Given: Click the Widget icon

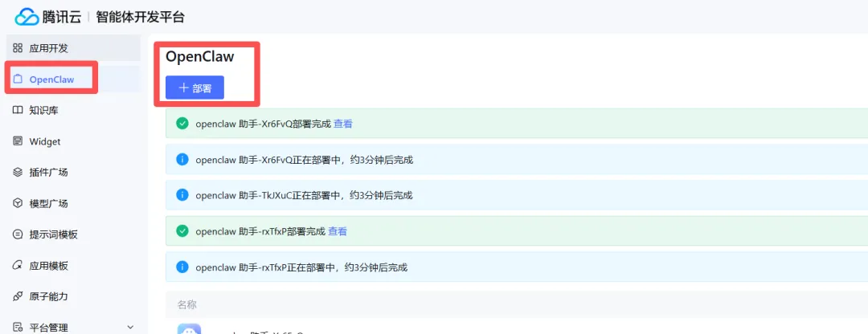Looking at the screenshot, I should 18,141.
